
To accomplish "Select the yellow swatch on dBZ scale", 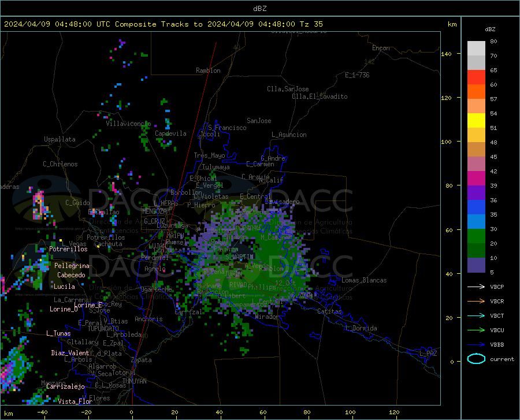I will pos(476,121).
